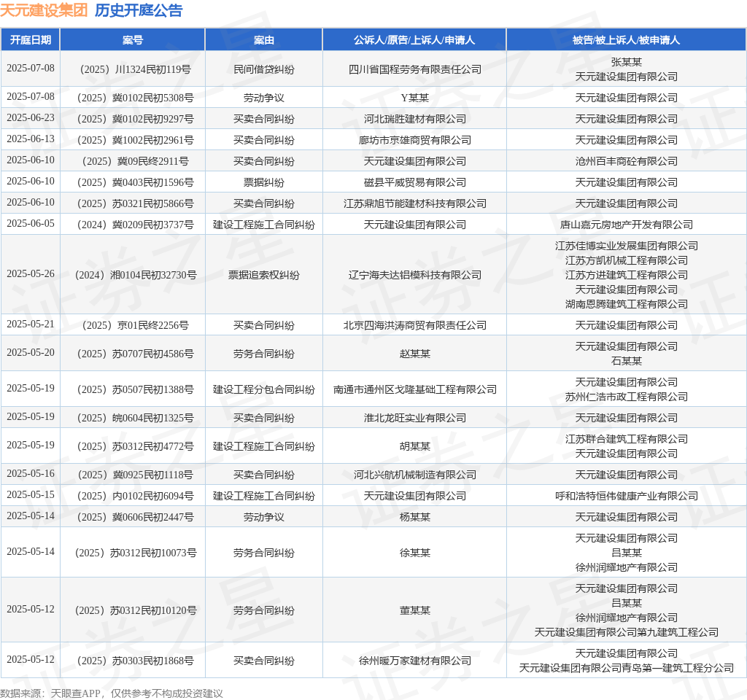Click the 天元建设集团 title text

[44, 10]
